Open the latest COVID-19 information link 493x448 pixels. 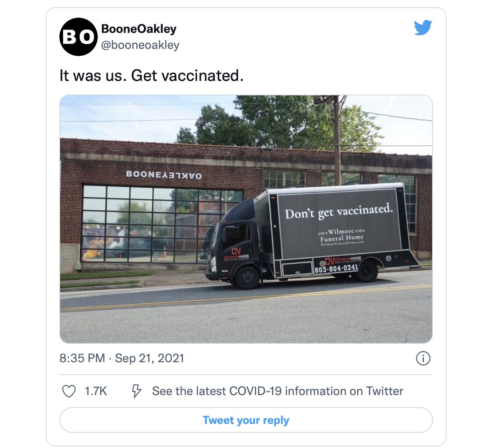pos(277,391)
